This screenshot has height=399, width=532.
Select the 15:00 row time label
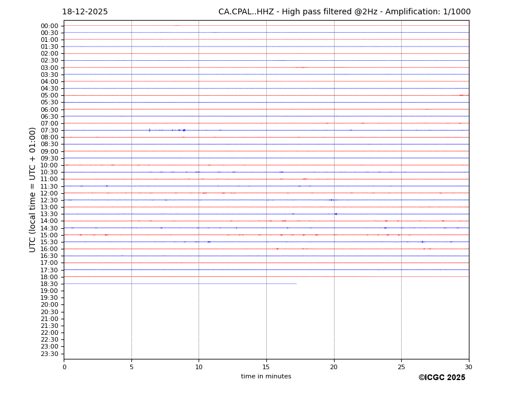click(x=49, y=235)
